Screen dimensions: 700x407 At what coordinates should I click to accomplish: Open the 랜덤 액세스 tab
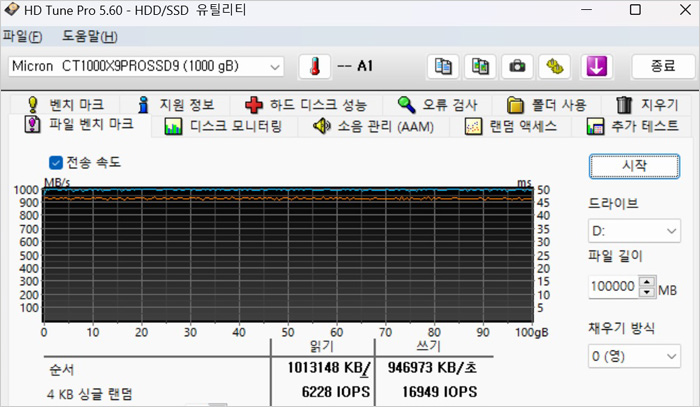[x=511, y=127]
